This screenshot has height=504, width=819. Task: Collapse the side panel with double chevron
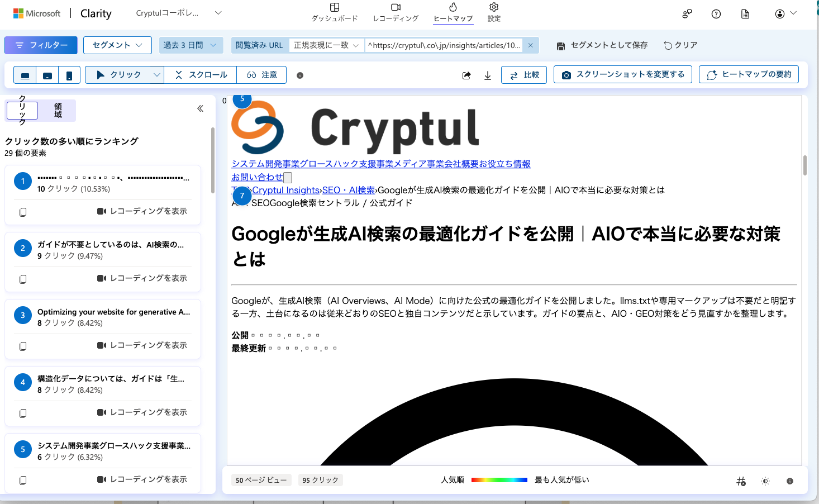tap(200, 109)
